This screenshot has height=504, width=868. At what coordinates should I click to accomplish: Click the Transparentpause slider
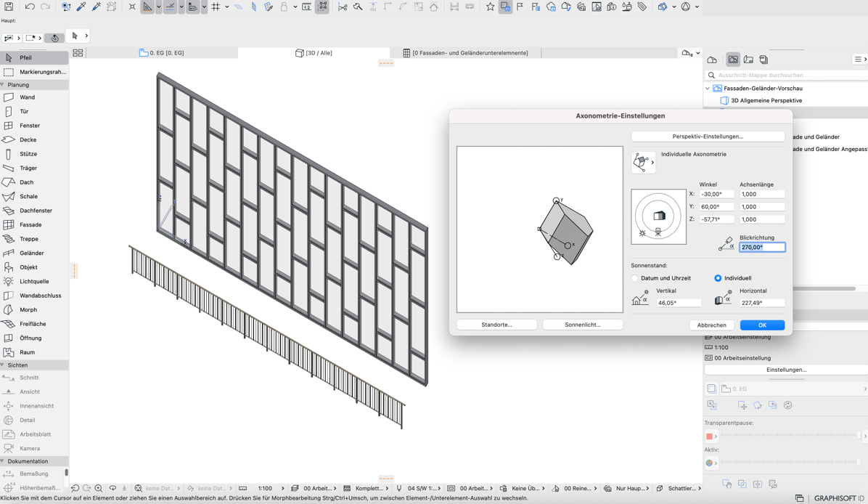coord(790,435)
